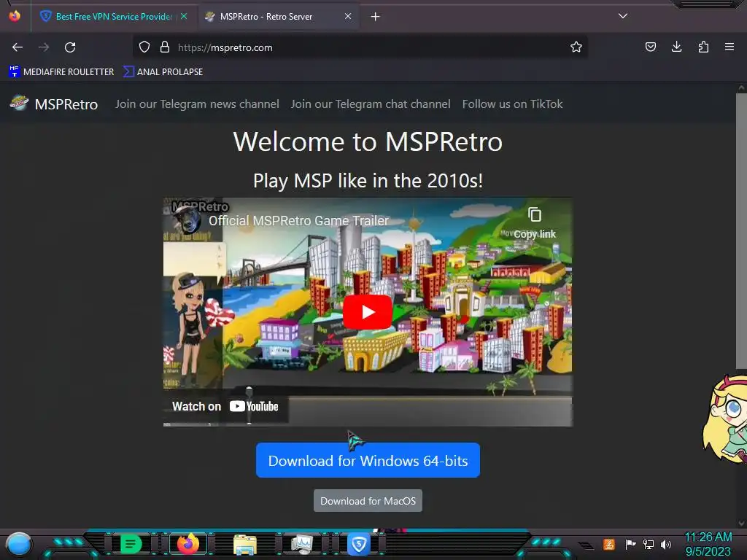The image size is (747, 560).
Task: Click the orange Java tray icon
Action: [x=609, y=544]
